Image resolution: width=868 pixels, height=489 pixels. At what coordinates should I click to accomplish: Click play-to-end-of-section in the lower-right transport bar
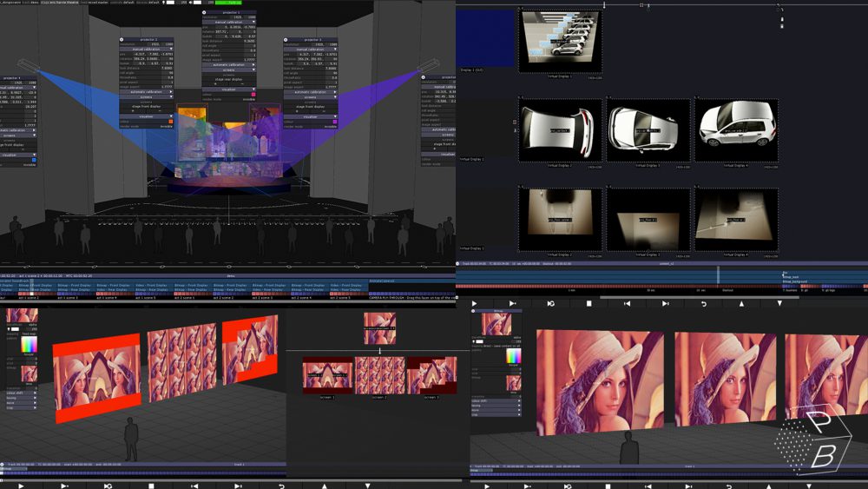click(x=527, y=486)
